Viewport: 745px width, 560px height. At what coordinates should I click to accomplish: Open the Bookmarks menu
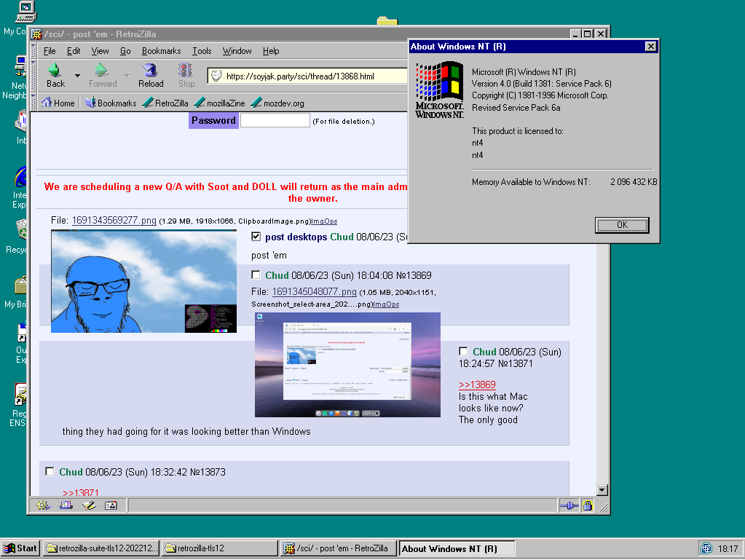[x=161, y=51]
